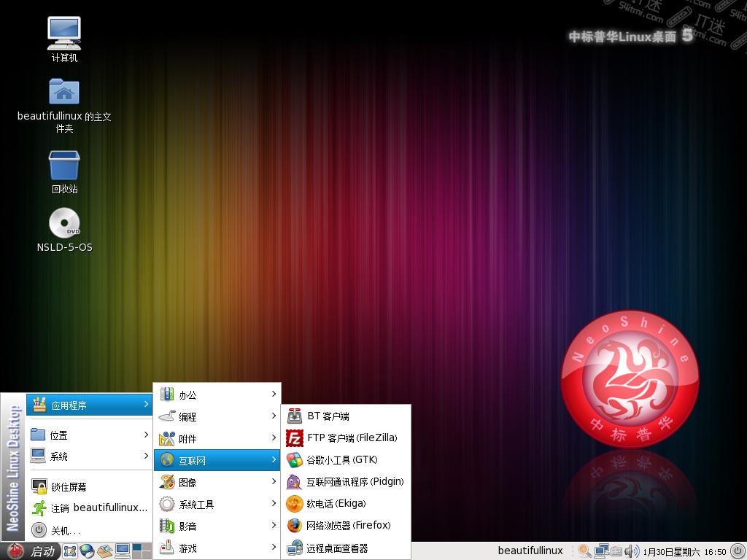Click the 游戏 joystick icon

pyautogui.click(x=167, y=548)
